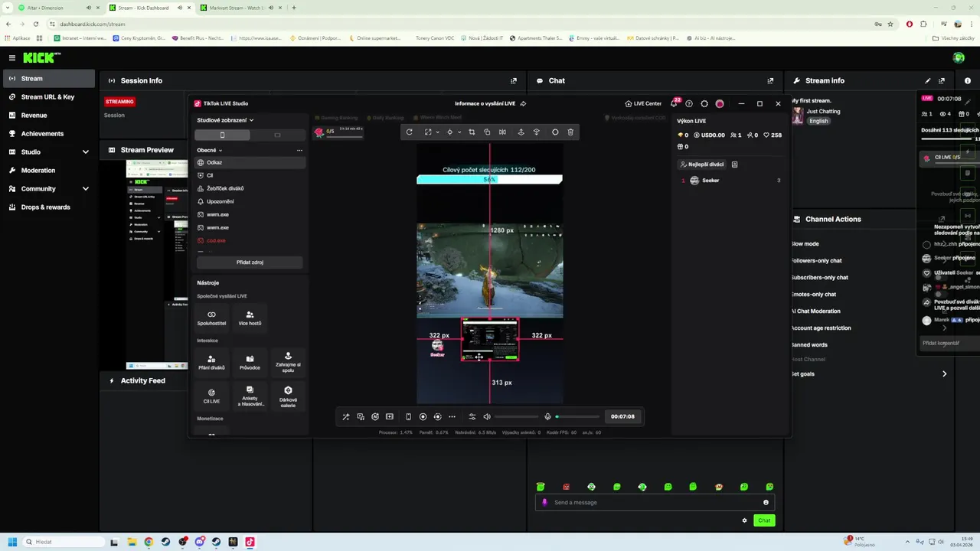
Task: Toggle phone orientation icon in bottom bar
Action: (408, 417)
